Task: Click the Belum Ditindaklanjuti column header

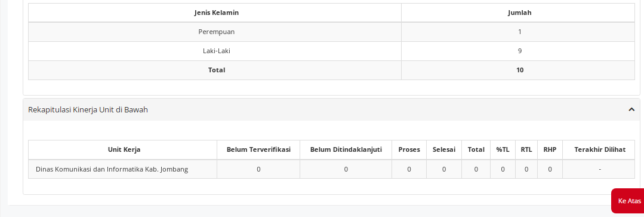Action: pyautogui.click(x=346, y=149)
